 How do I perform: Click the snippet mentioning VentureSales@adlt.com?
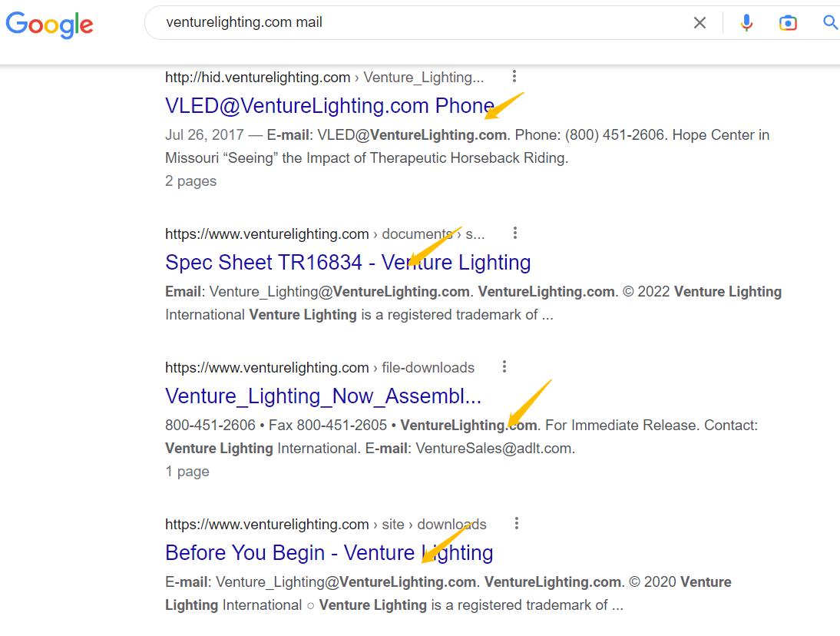coord(461,436)
